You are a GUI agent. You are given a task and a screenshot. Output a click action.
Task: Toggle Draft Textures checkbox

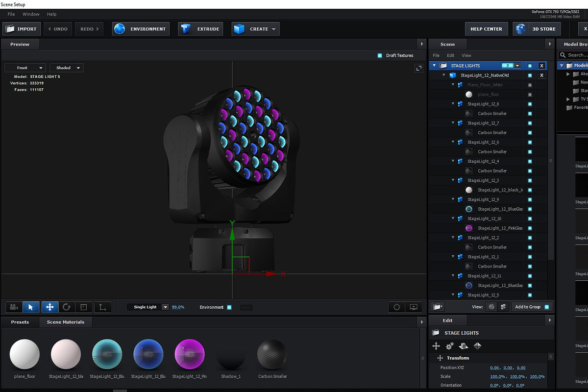pos(380,55)
